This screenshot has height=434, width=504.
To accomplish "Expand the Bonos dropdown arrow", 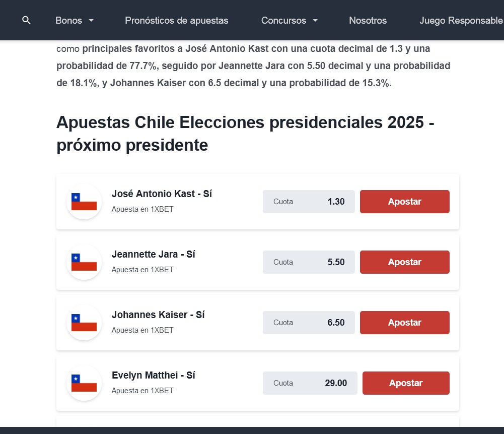I will click(91, 21).
